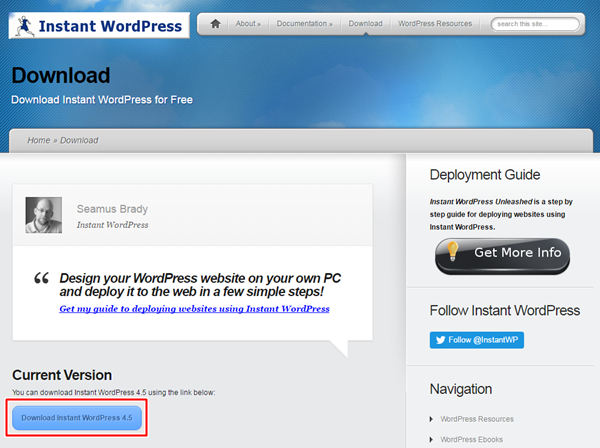Open the Documentation menu

305,24
